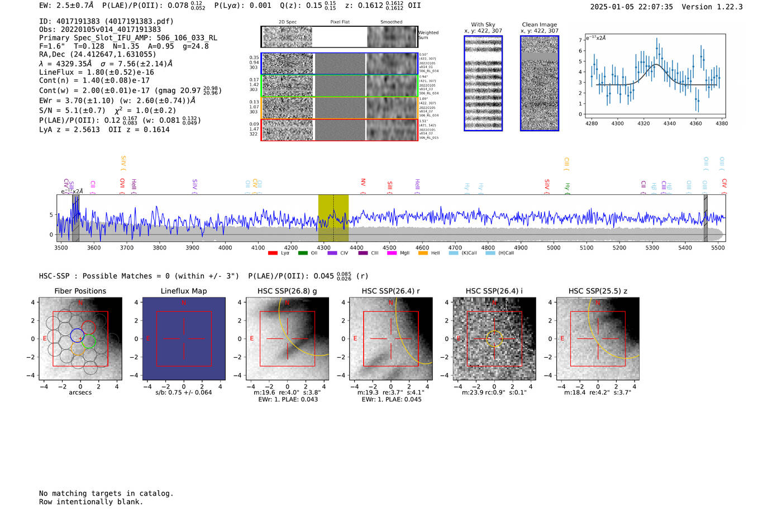Open the HSC SSP(26.4) i image
This screenshot has width=782, height=532.
pos(494,338)
